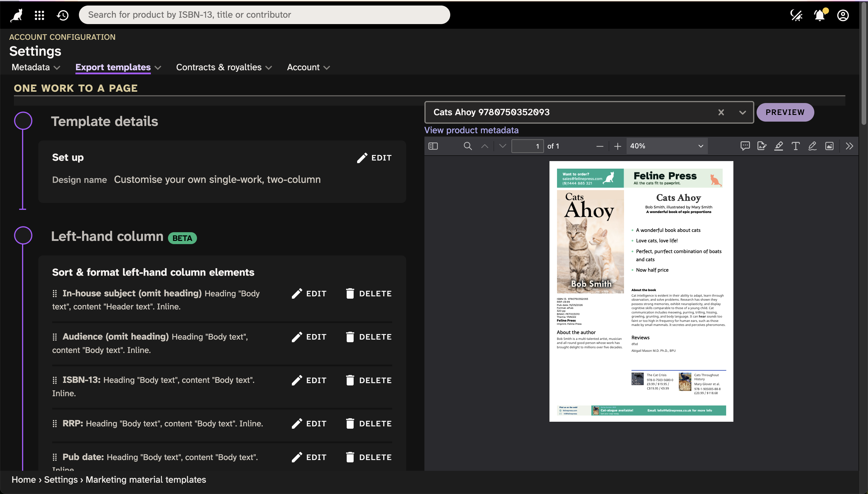Click the product search input field
This screenshot has width=868, height=494.
[x=265, y=15]
